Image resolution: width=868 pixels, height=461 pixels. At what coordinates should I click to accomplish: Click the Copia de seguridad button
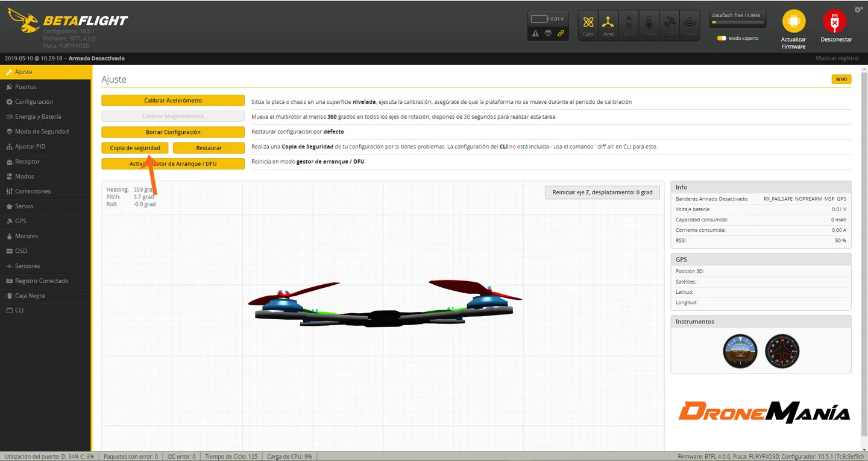click(135, 147)
